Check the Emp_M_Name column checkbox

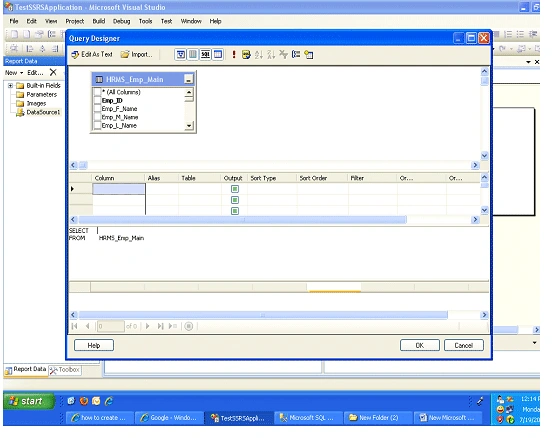coord(98,117)
